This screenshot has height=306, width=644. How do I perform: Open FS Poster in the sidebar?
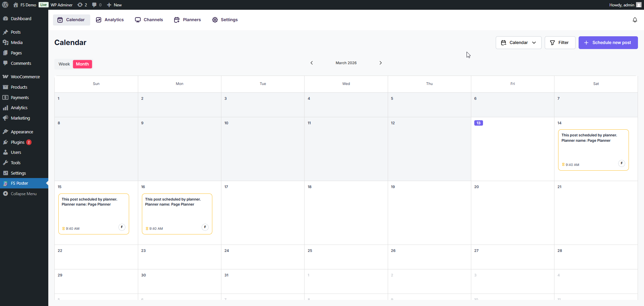[19, 183]
